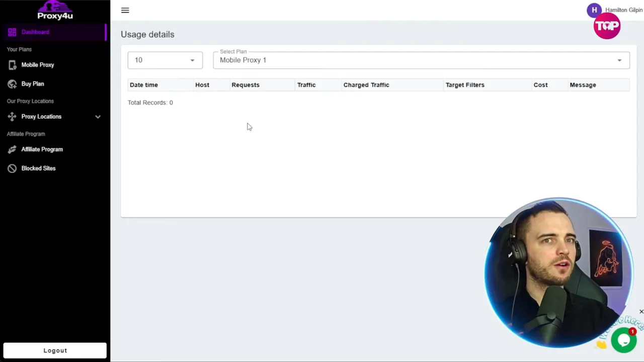The width and height of the screenshot is (644, 362).
Task: Click the Logout button
Action: (x=55, y=350)
